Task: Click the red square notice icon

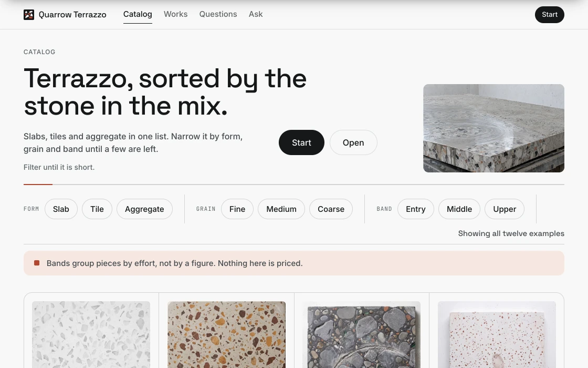Action: pos(37,263)
